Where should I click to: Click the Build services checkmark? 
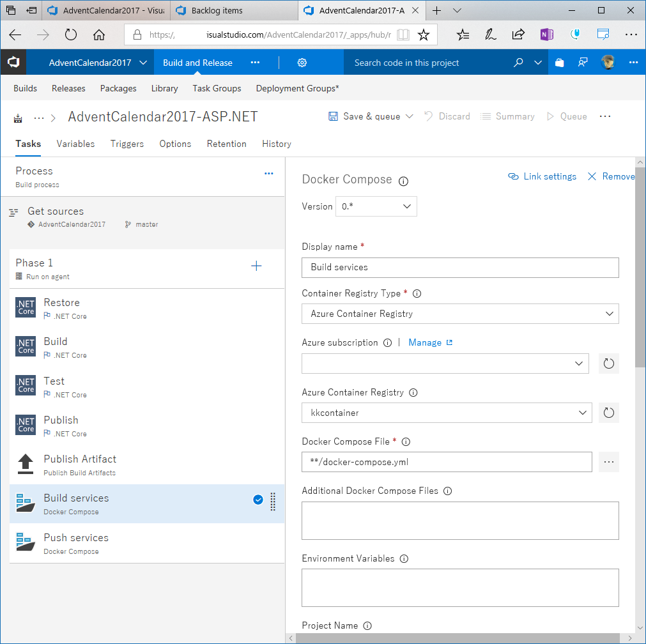[258, 500]
